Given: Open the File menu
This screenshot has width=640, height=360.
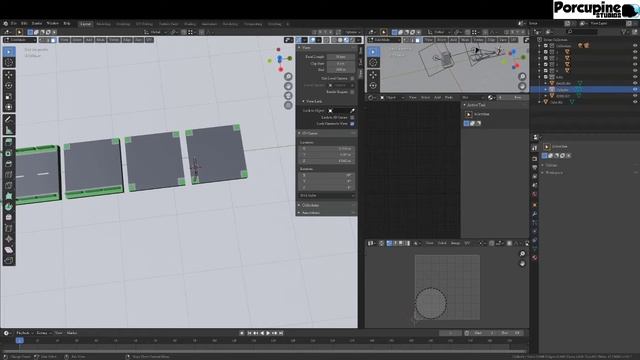Looking at the screenshot, I should point(13,23).
